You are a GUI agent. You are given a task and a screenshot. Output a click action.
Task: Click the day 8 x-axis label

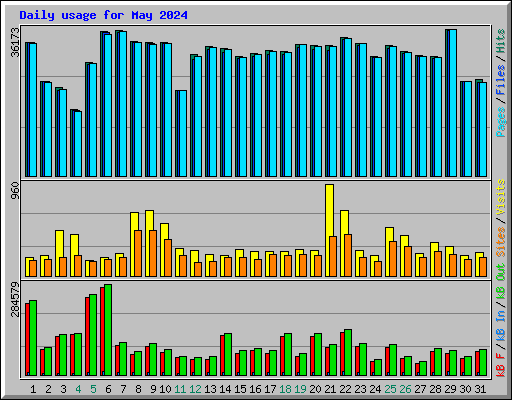point(138,389)
